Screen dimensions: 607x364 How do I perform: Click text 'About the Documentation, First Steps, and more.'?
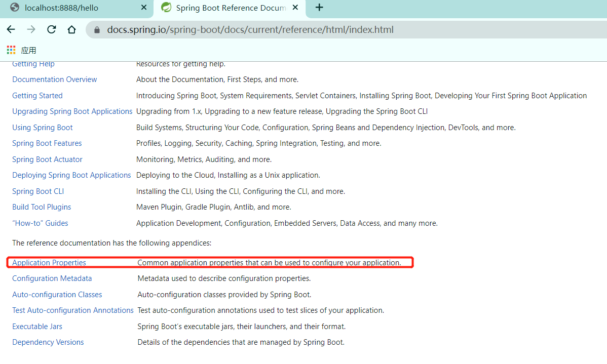coord(217,79)
